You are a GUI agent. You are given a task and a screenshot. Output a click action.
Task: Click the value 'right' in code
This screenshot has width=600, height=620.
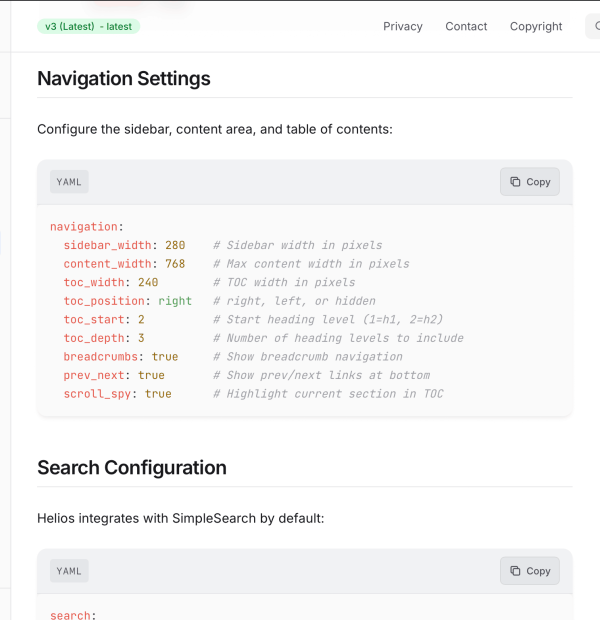pos(175,301)
